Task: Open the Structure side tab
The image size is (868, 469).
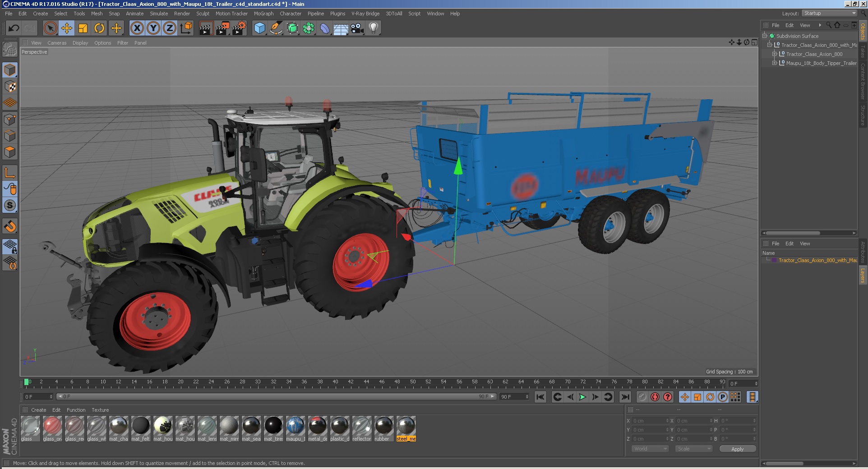Action: pyautogui.click(x=863, y=115)
